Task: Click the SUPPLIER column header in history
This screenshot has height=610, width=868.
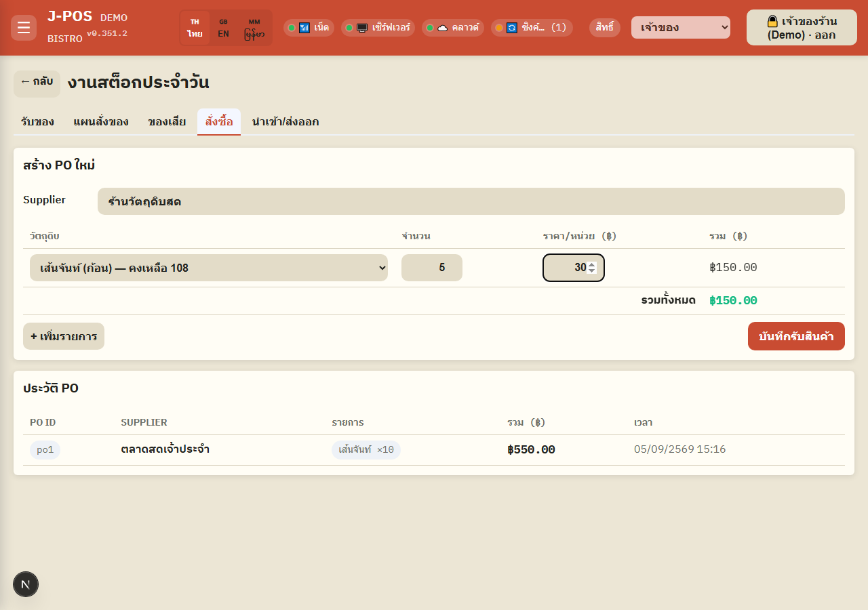Action: point(144,422)
